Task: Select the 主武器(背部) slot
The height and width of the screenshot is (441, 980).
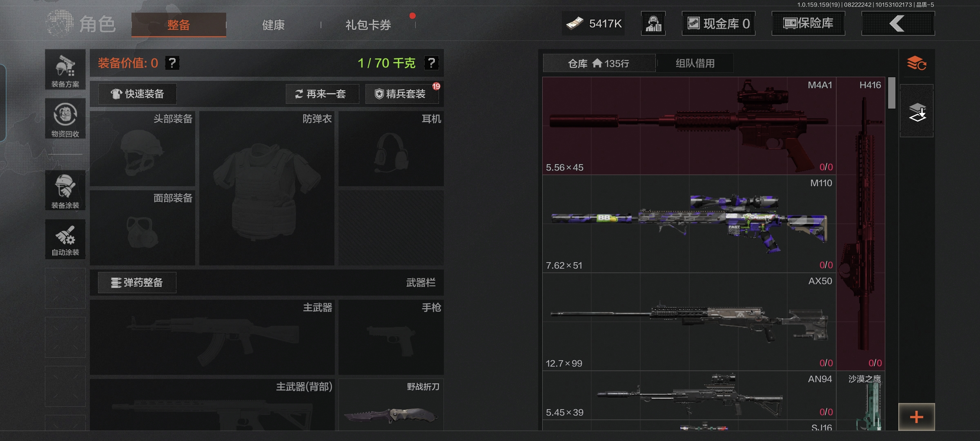Action: [x=212, y=405]
